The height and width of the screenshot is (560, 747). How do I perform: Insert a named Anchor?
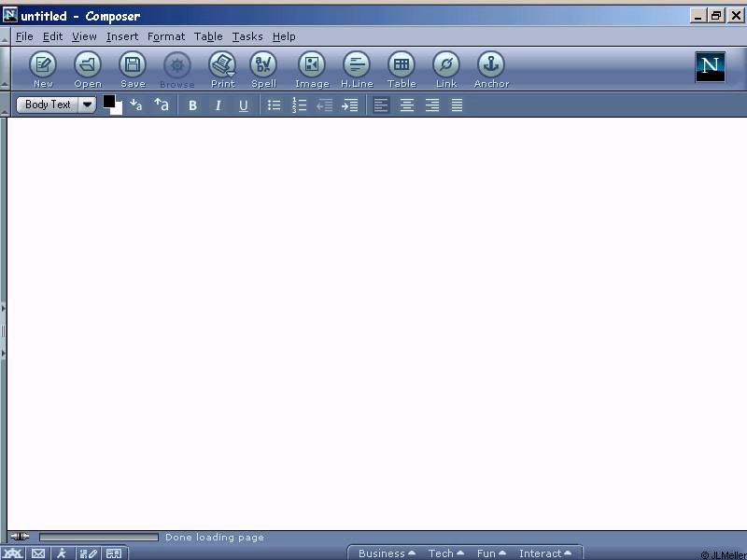pos(491,69)
